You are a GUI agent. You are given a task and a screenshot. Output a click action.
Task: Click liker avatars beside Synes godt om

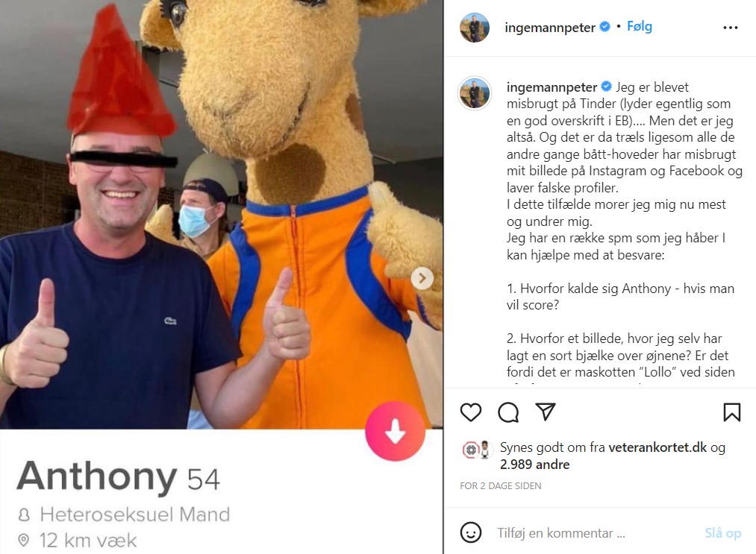pos(478,450)
